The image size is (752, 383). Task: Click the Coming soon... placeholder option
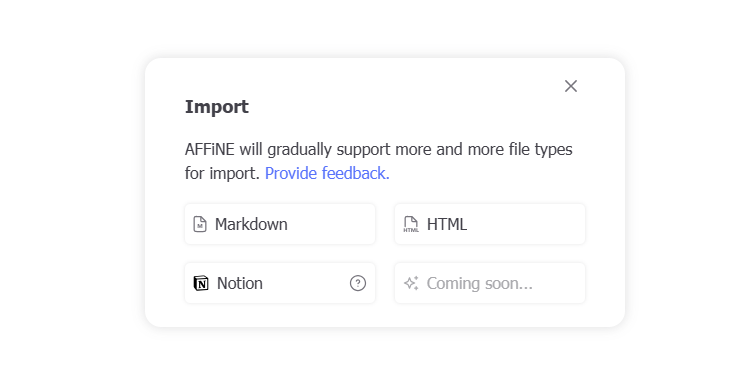tap(490, 283)
